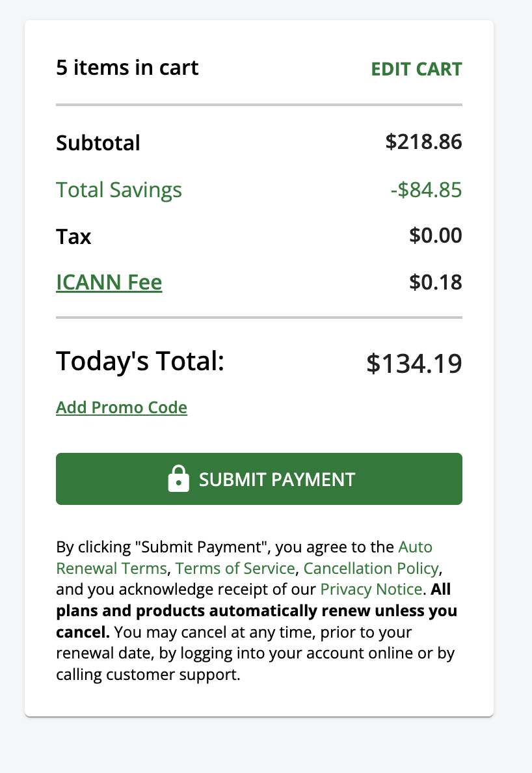Read the Privacy Notice link
The width and height of the screenshot is (532, 773).
[371, 590]
